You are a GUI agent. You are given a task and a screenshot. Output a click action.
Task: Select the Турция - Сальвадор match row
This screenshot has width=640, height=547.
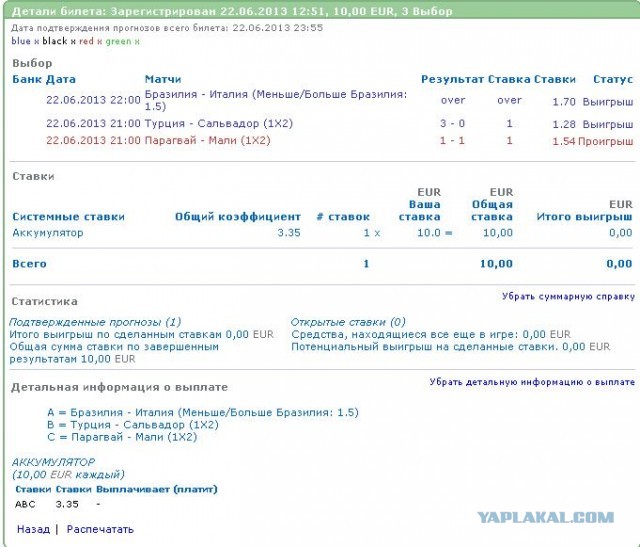(x=208, y=123)
